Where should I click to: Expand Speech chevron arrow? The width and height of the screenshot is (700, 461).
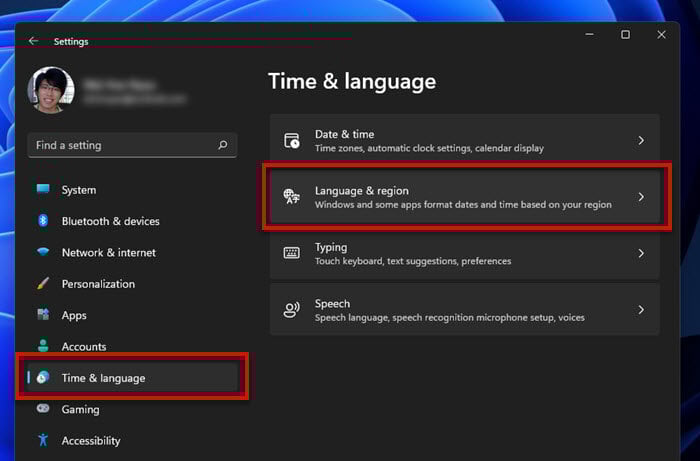(641, 310)
